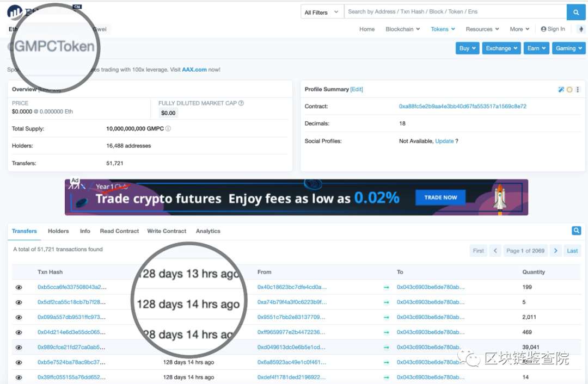Click the Etherscan logo
Viewport: 588px width, 384px height.
pos(15,12)
